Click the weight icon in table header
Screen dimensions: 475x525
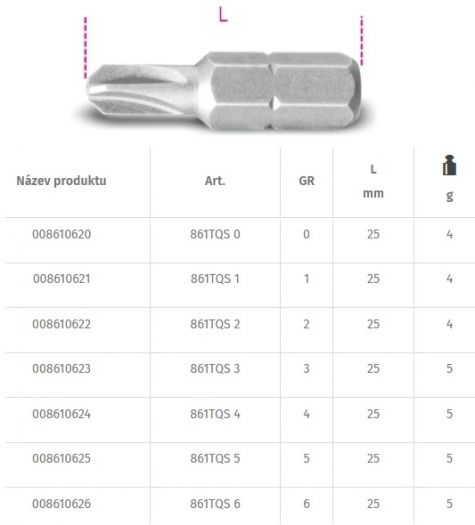[449, 165]
